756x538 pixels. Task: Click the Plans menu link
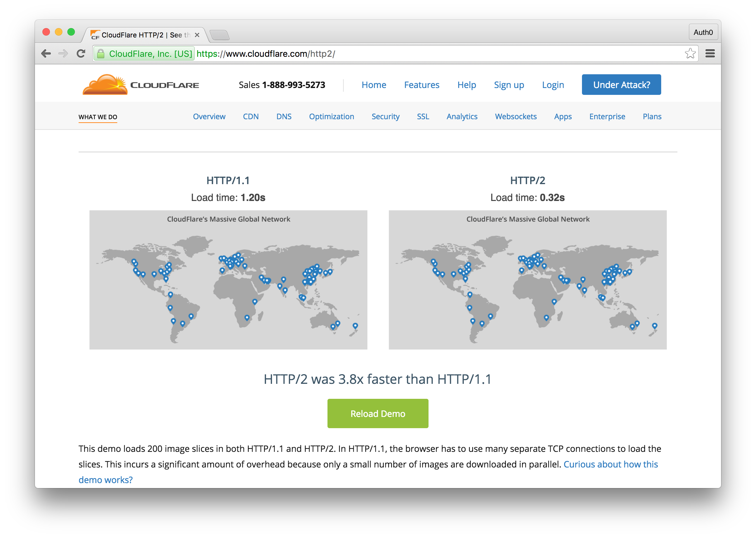652,117
